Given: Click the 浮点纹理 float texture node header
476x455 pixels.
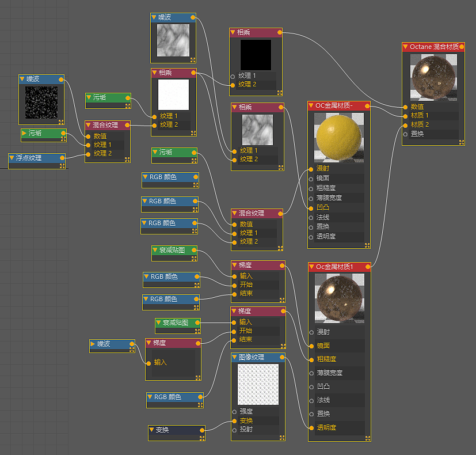Looking at the screenshot, I should coord(29,157).
